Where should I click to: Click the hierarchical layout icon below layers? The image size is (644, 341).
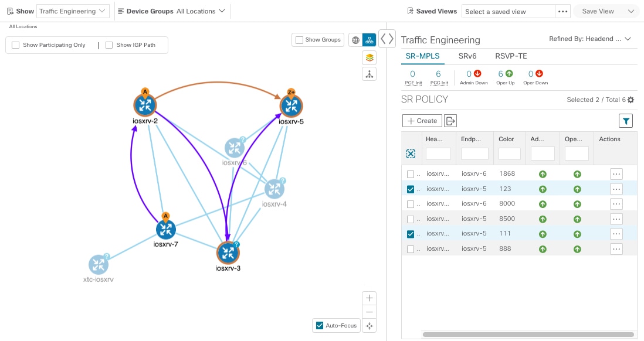click(369, 74)
